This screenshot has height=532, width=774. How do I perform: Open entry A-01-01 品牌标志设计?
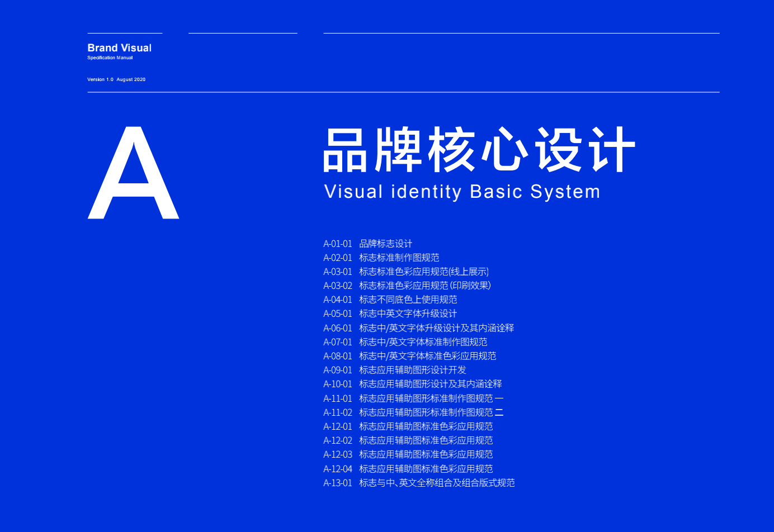368,244
